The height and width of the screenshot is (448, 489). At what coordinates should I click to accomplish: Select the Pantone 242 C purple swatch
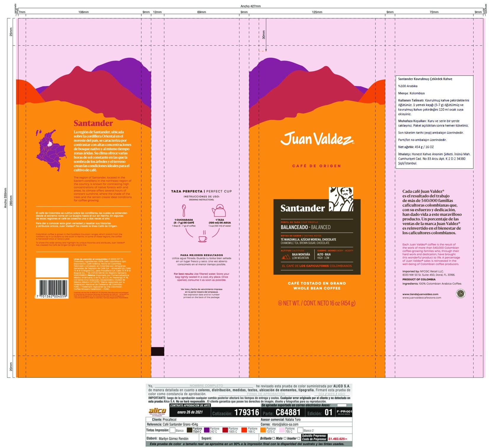(x=207, y=430)
